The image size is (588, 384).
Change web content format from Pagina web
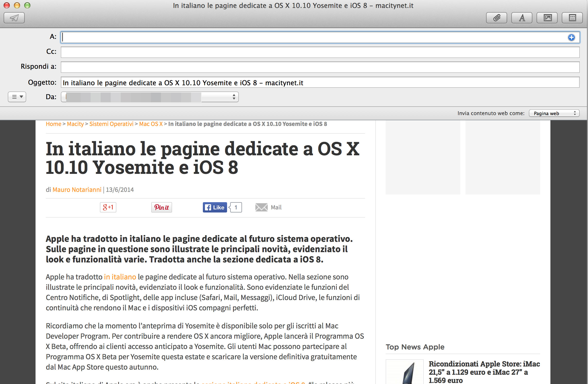[x=554, y=113]
